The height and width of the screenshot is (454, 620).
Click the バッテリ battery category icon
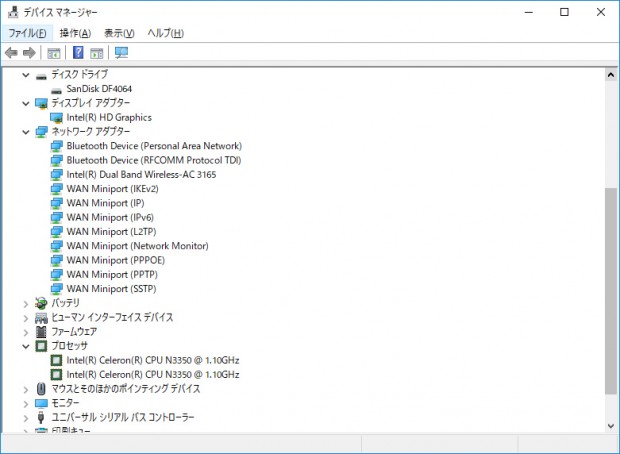pyautogui.click(x=41, y=303)
